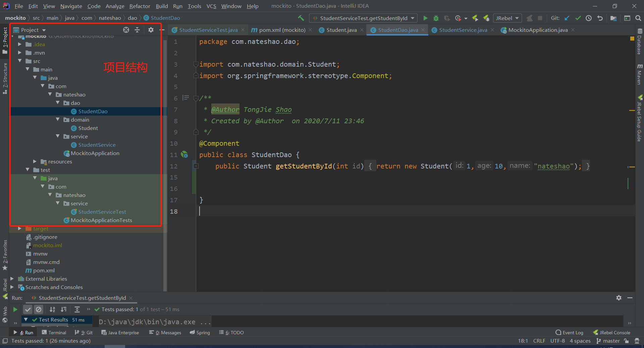Run with JRebel rocket icon
The width and height of the screenshot is (644, 348).
[475, 18]
